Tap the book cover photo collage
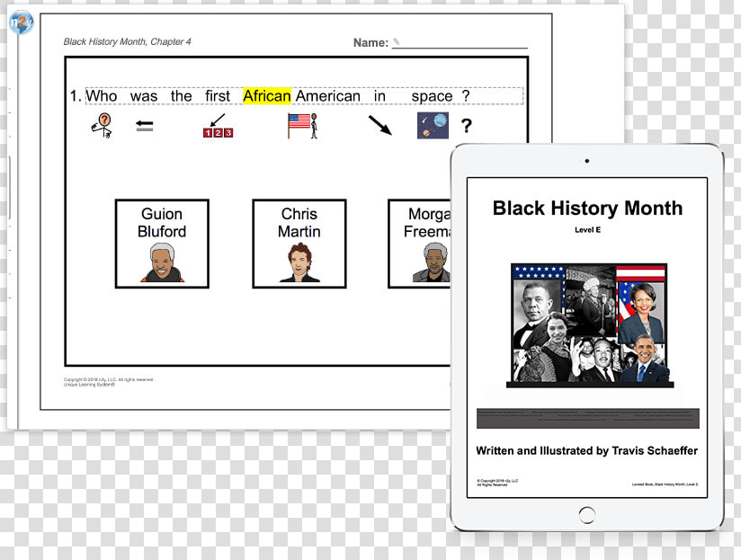Screen dimensions: 741x560 point(590,325)
